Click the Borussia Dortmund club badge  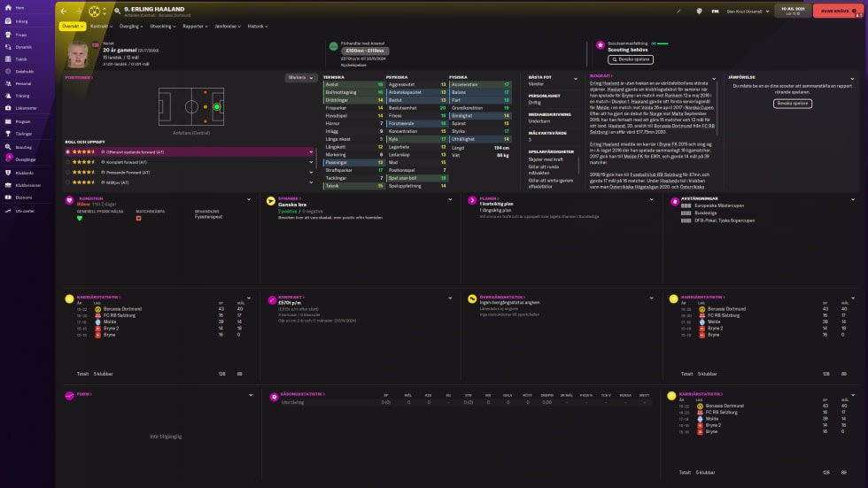tap(95, 11)
